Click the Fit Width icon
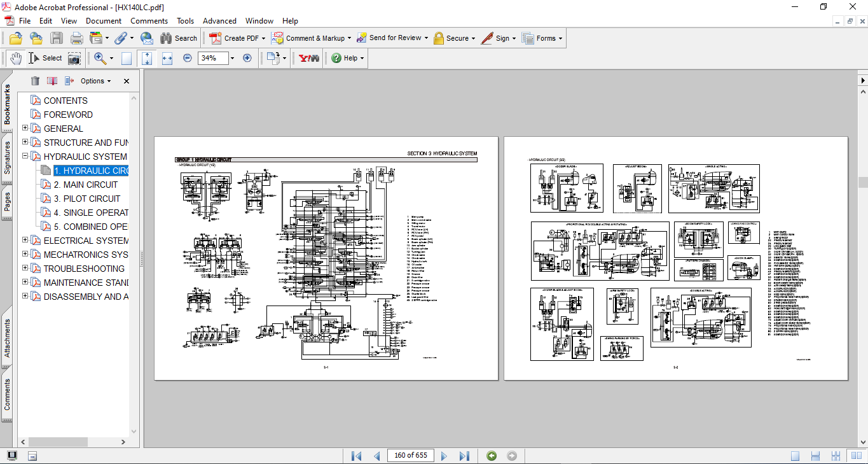The width and height of the screenshot is (868, 464). point(167,58)
